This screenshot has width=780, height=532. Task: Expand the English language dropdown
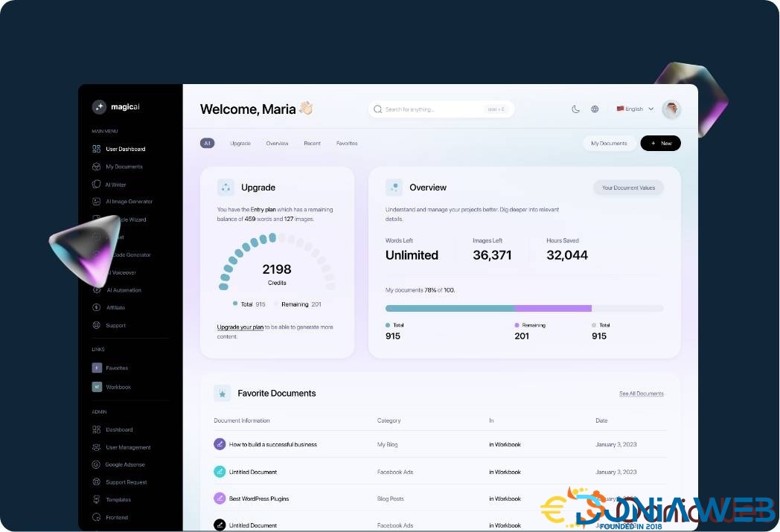635,109
